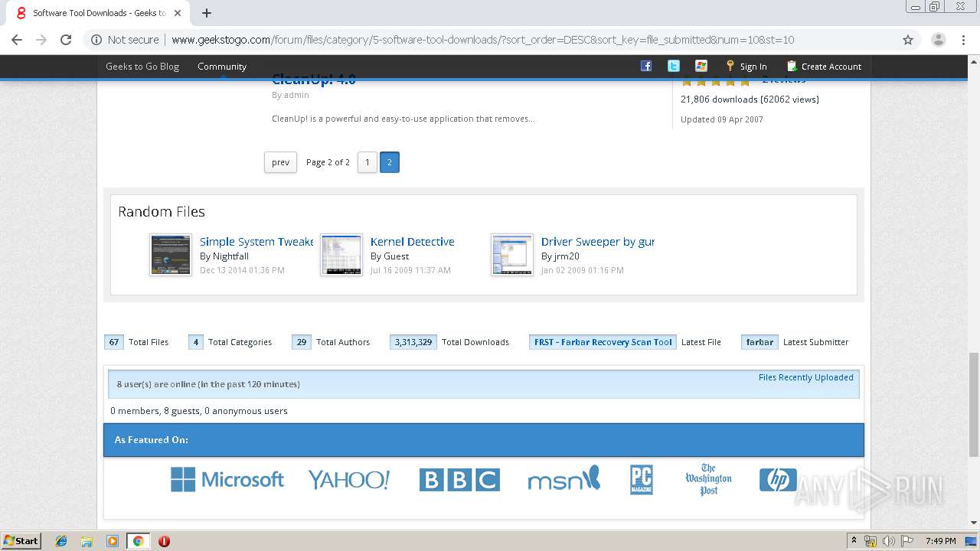Click the Microsoft logo
This screenshot has height=551, width=980.
tap(227, 480)
